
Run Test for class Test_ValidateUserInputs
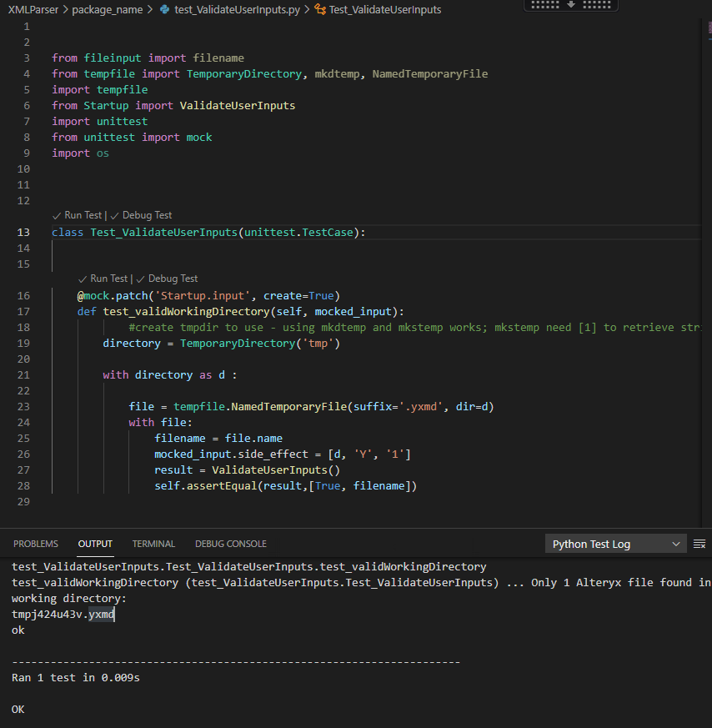point(83,215)
